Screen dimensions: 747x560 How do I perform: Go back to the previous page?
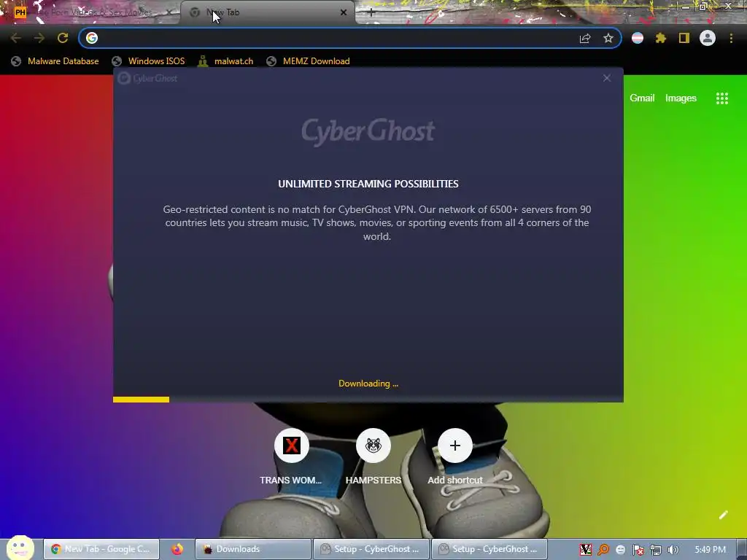(16, 38)
